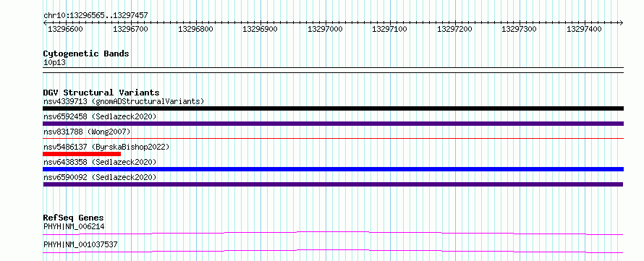The height and width of the screenshot is (261, 644).
Task: Click the chr10:13296565..13297457 region label
Action: tap(96, 16)
